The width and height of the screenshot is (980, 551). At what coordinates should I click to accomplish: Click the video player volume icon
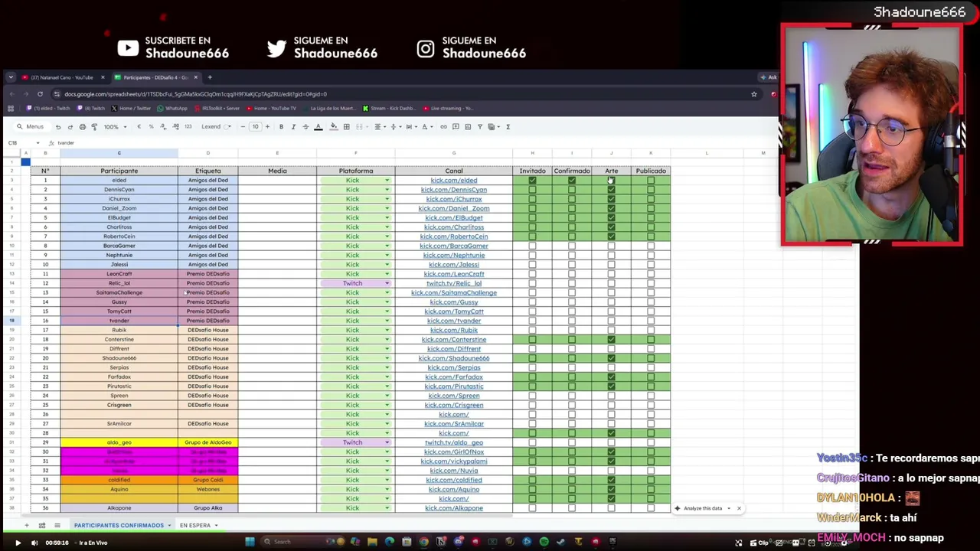coord(34,543)
